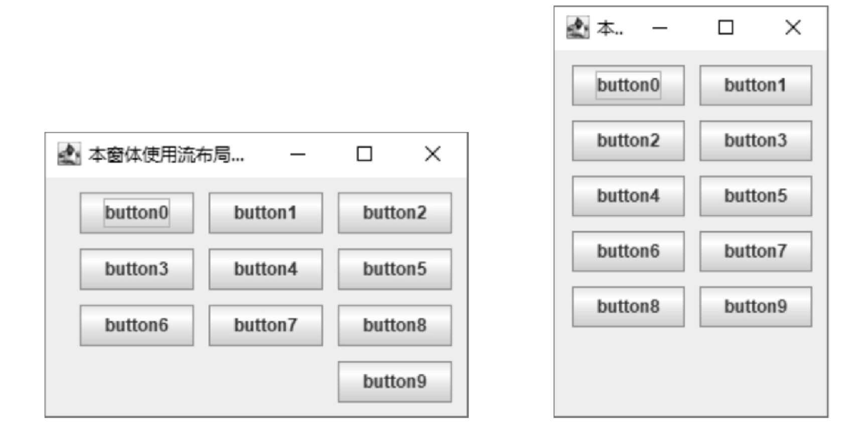Close the narrow two-column window
The image size is (868, 435).
click(793, 28)
